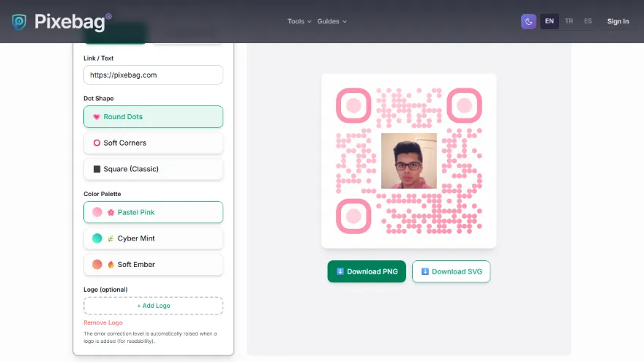Select the Round Dots shape option
644x362 pixels.
(153, 116)
